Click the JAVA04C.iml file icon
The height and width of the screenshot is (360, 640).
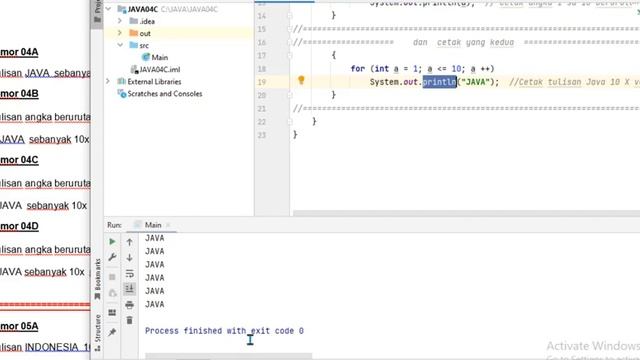tap(134, 69)
